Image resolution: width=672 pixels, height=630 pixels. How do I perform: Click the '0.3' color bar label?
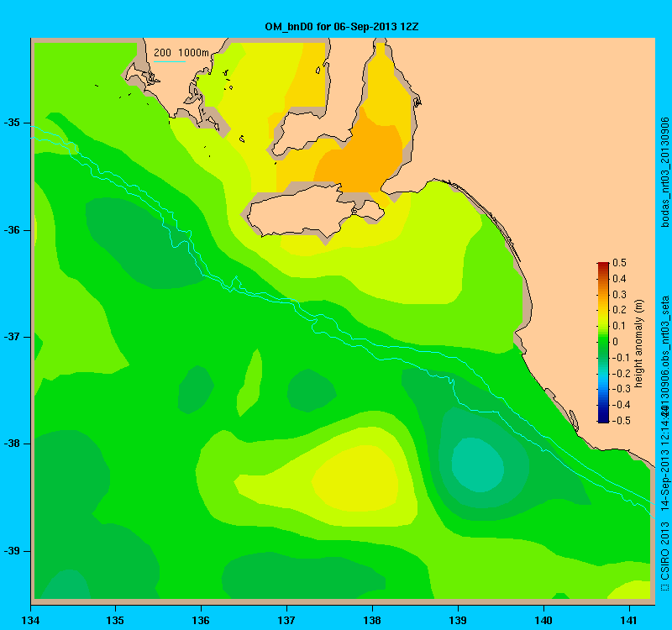tap(619, 295)
